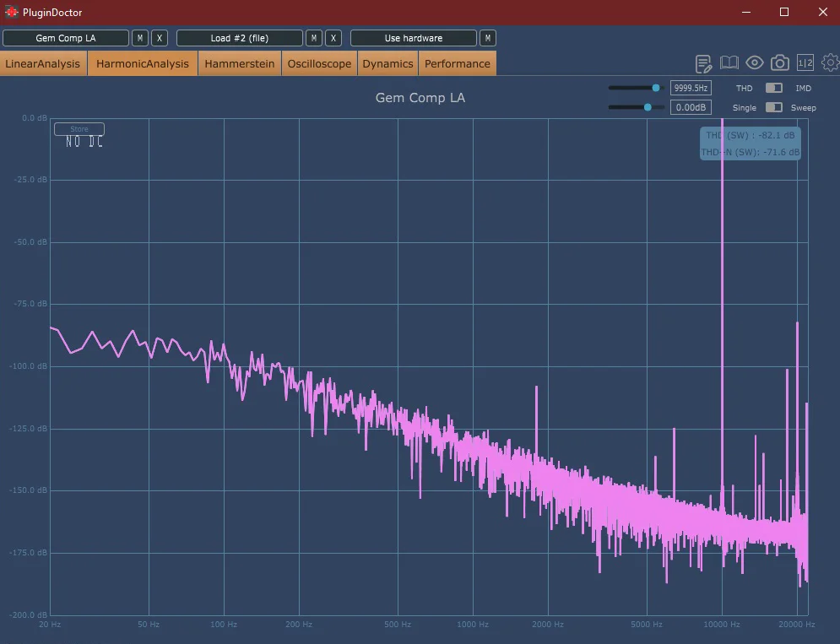
Task: Go to the Oscilloscope tab
Action: coord(319,64)
